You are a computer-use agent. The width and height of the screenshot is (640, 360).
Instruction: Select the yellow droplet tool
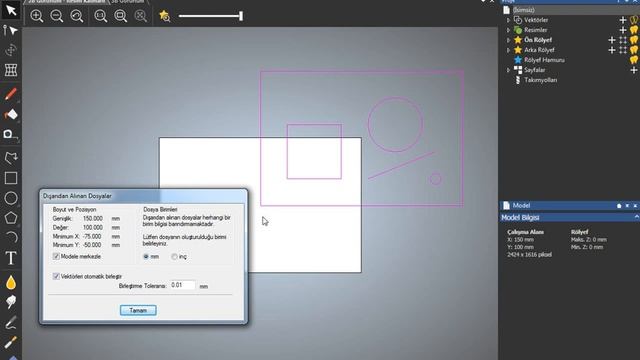(11, 282)
